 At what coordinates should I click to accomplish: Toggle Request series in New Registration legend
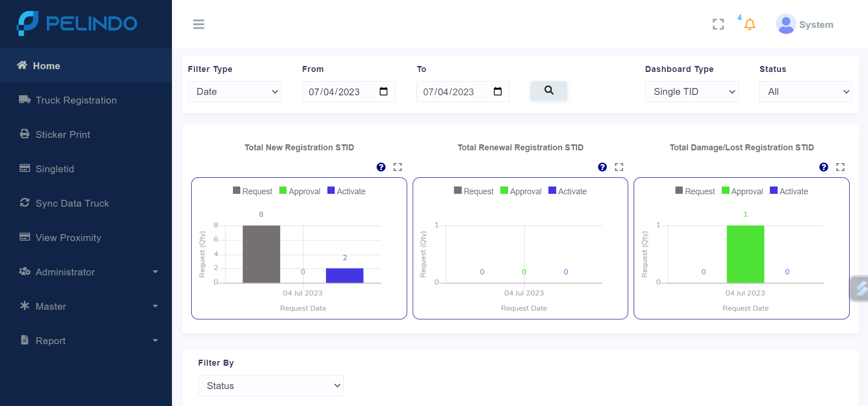[253, 191]
